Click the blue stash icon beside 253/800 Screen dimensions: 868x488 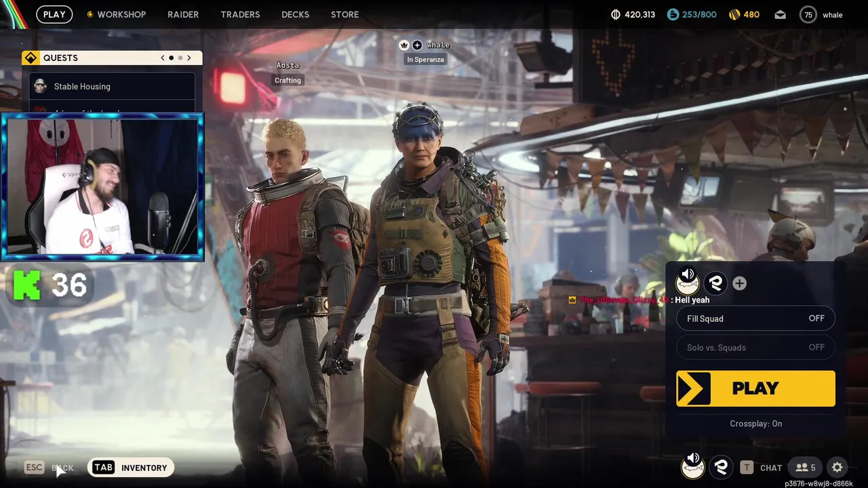click(x=673, y=14)
